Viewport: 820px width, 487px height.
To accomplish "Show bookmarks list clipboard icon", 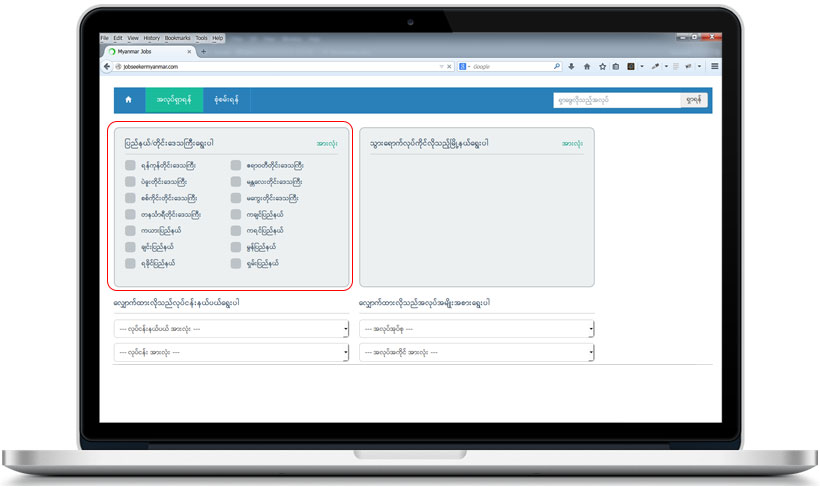I will click(616, 66).
